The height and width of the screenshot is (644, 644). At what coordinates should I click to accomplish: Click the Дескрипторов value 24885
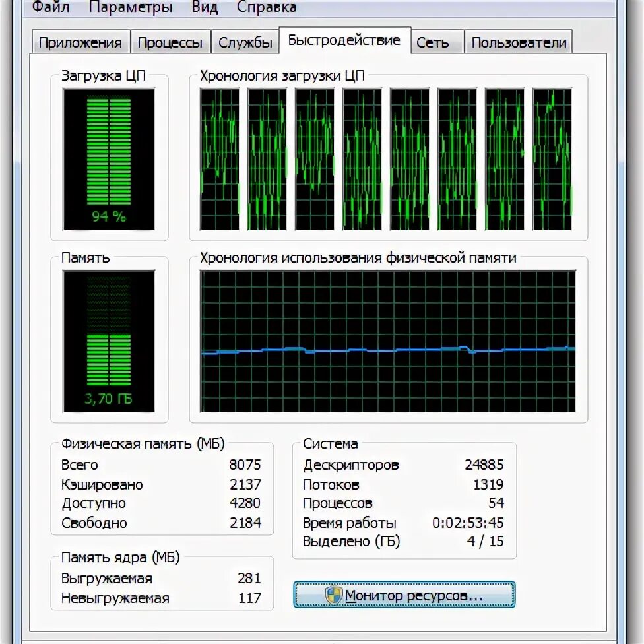[484, 465]
